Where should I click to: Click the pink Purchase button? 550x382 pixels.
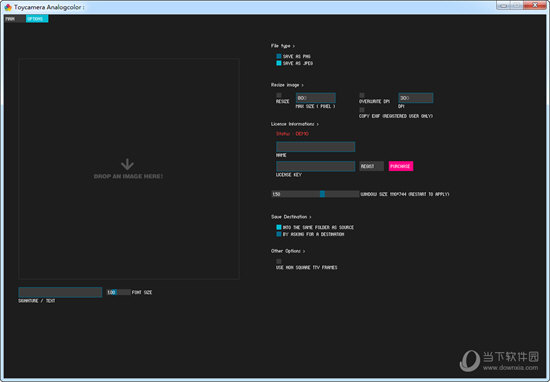pyautogui.click(x=401, y=166)
